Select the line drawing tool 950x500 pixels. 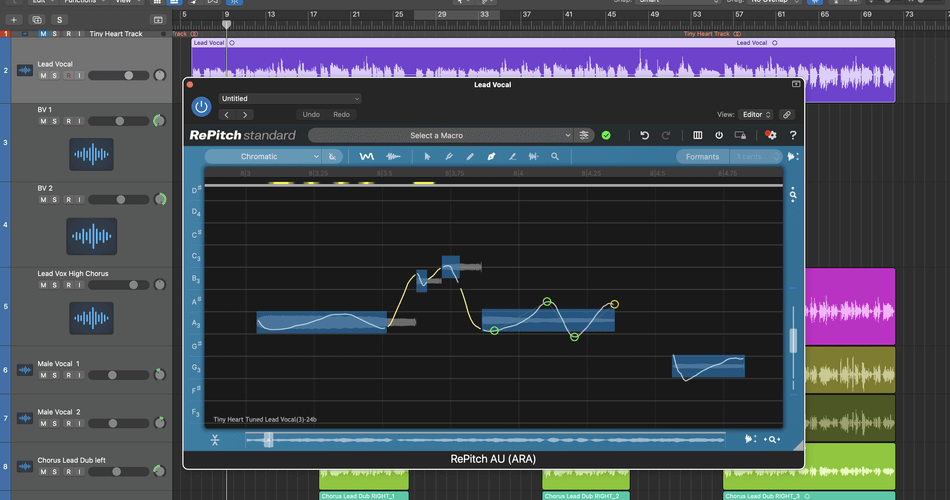[x=513, y=156]
